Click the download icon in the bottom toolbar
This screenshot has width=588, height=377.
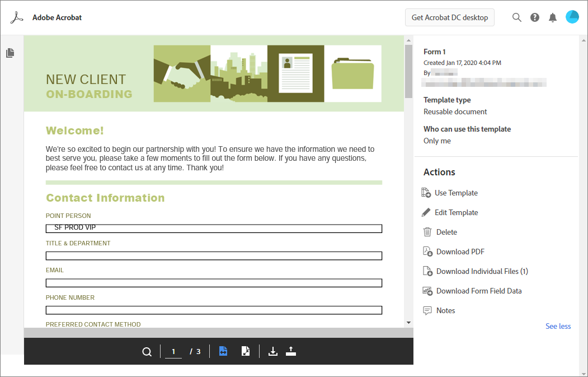pos(273,351)
